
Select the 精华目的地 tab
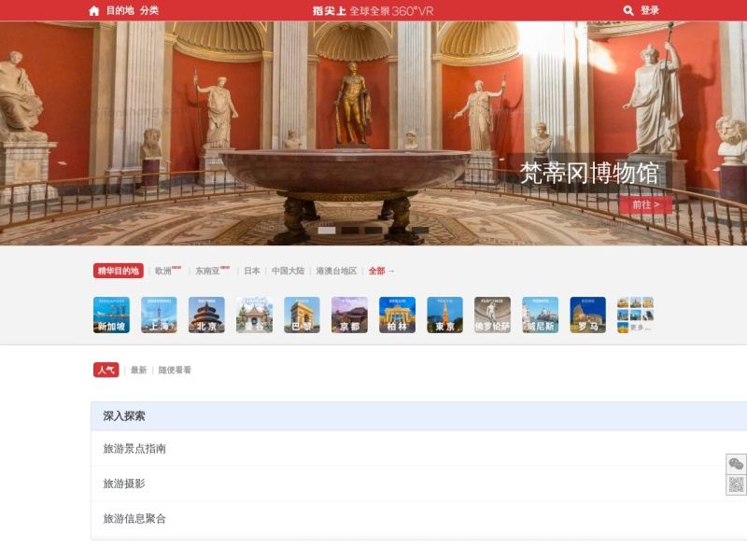coord(119,271)
